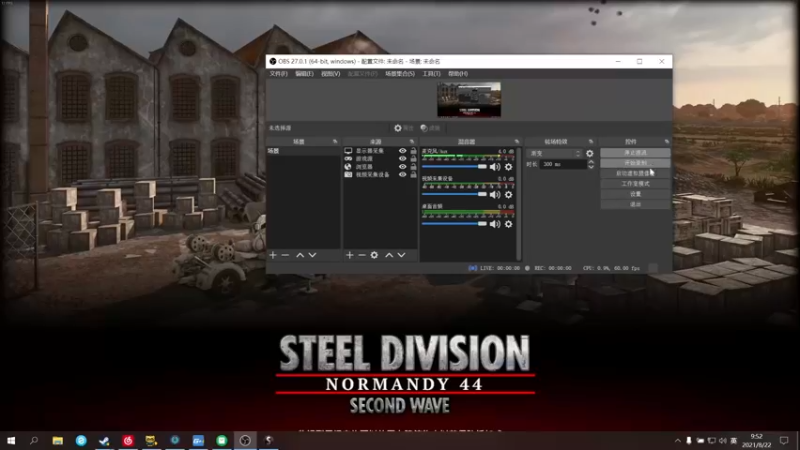This screenshot has height=450, width=800.
Task: Open Settings from the Controls panel
Action: 635,194
